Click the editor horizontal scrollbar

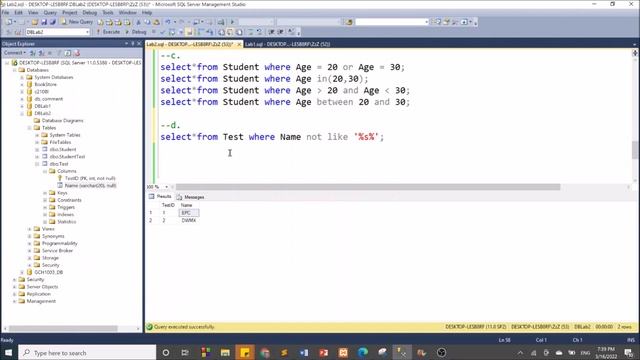click(x=368, y=187)
